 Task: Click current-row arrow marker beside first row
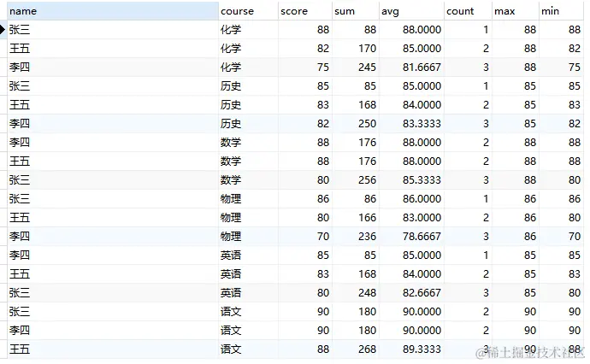point(3,29)
